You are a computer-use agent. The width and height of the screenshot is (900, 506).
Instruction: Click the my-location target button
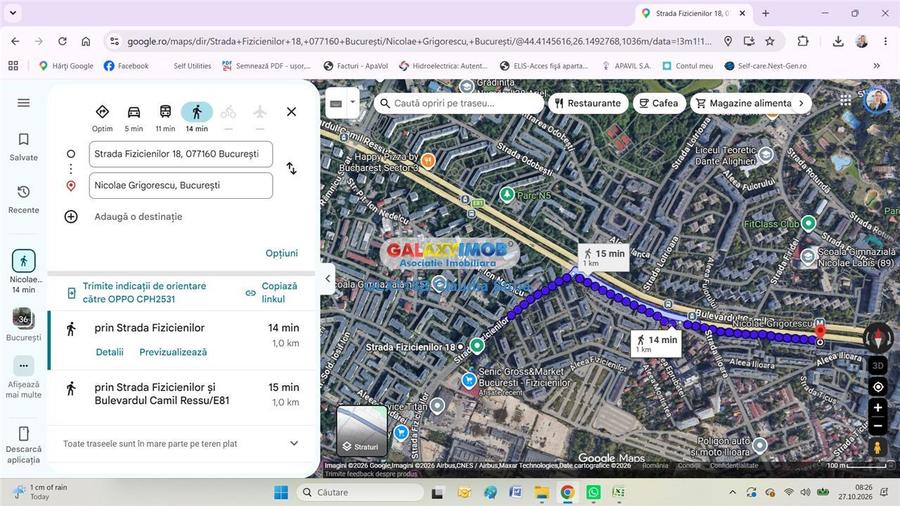(x=878, y=387)
